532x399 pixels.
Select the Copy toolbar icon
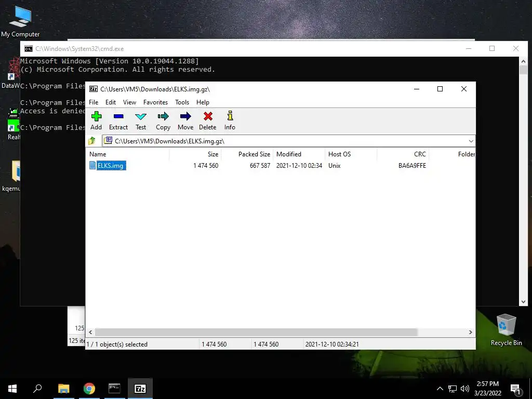163,121
